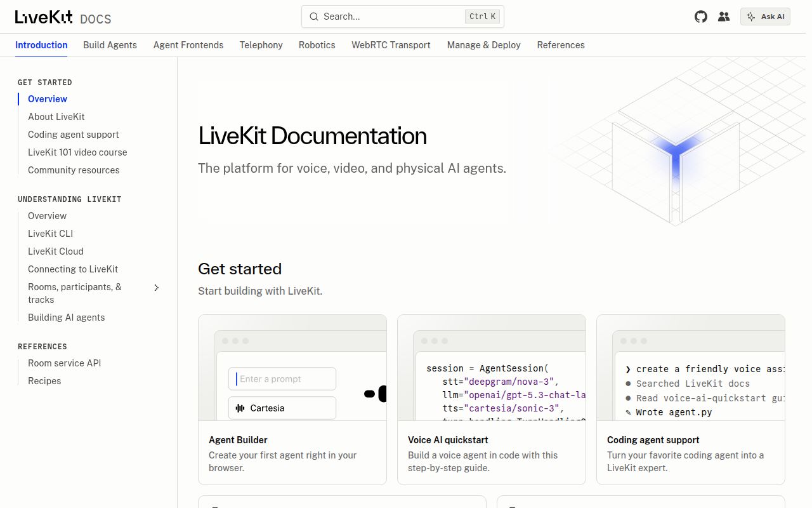Open the community people icon
Image resolution: width=812 pixels, height=508 pixels.
click(x=724, y=17)
